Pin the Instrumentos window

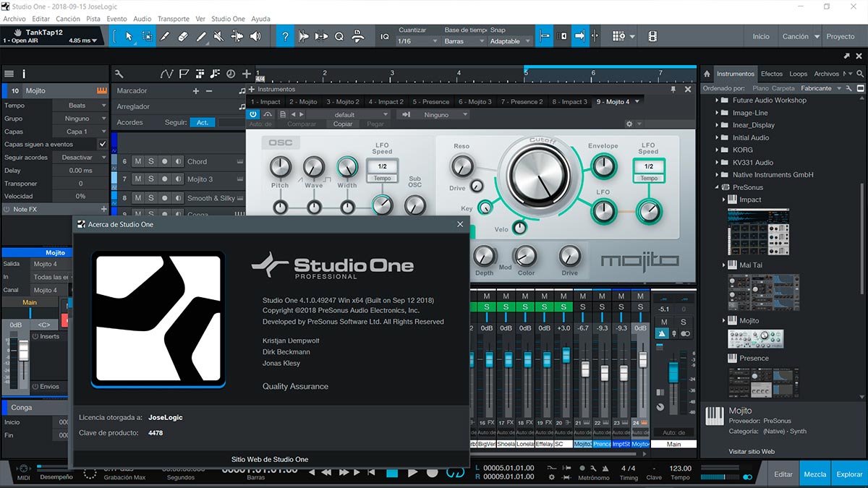click(x=673, y=90)
